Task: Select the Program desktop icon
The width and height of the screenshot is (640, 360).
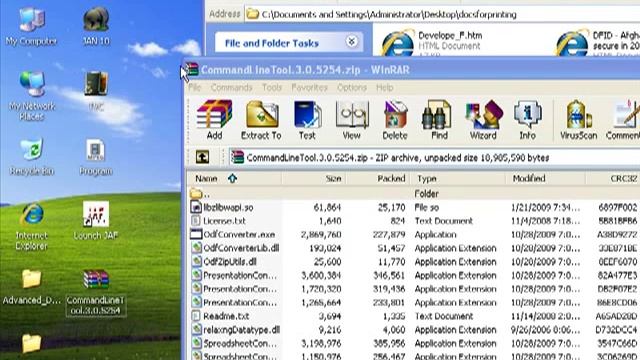Action: click(x=96, y=157)
